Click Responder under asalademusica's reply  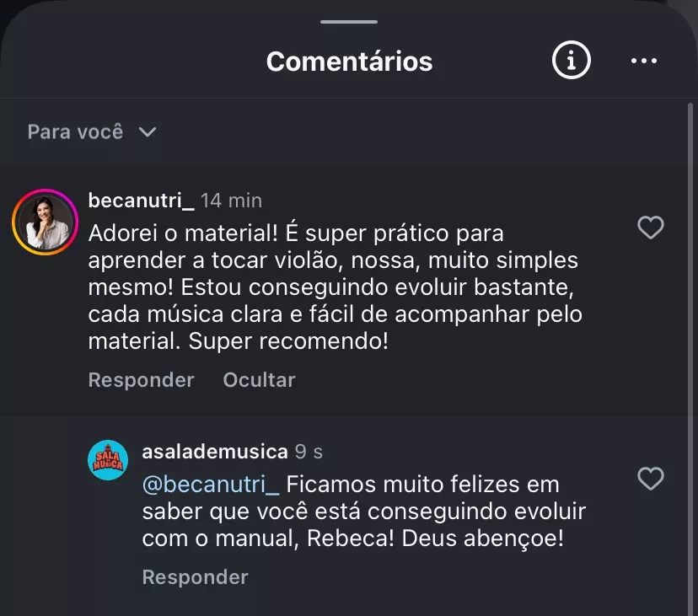pyautogui.click(x=195, y=577)
